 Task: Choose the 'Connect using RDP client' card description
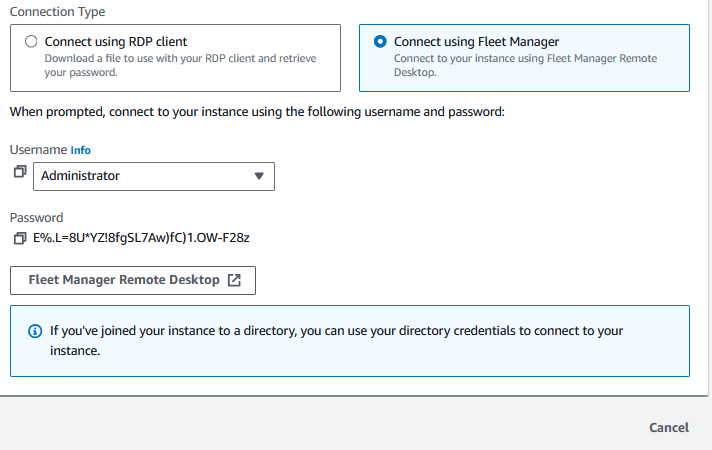click(x=180, y=65)
